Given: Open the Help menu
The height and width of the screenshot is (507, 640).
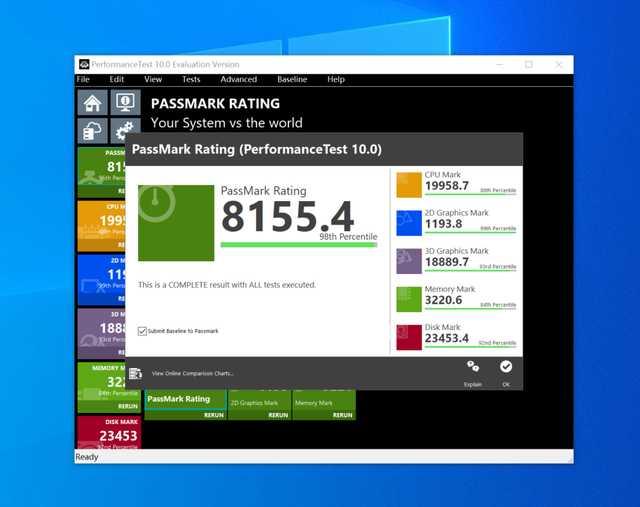Looking at the screenshot, I should pyautogui.click(x=336, y=79).
